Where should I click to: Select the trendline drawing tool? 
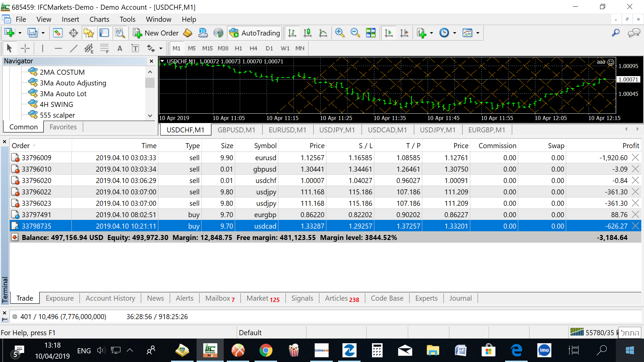[x=73, y=48]
